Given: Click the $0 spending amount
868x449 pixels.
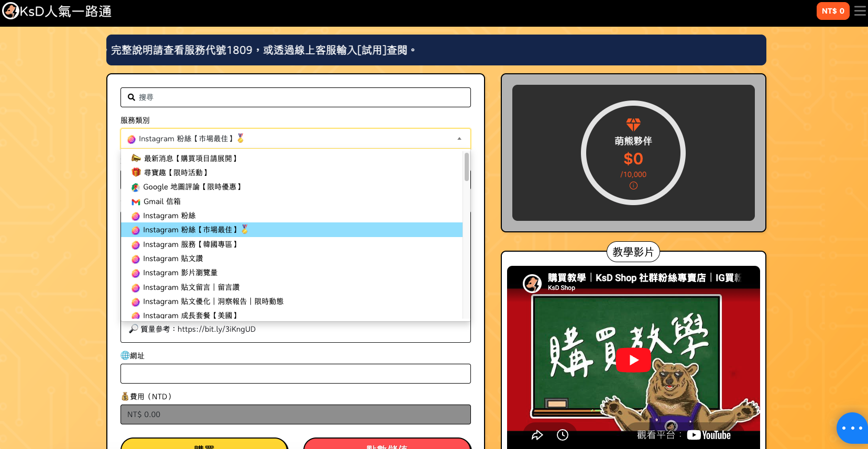Looking at the screenshot, I should tap(633, 159).
